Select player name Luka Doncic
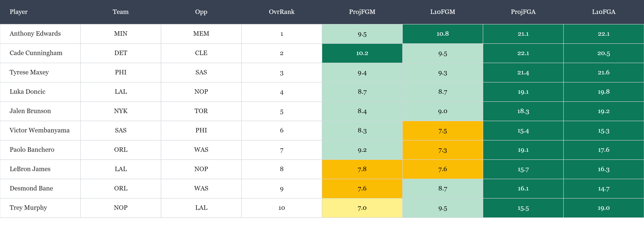644x237 pixels. [27, 92]
